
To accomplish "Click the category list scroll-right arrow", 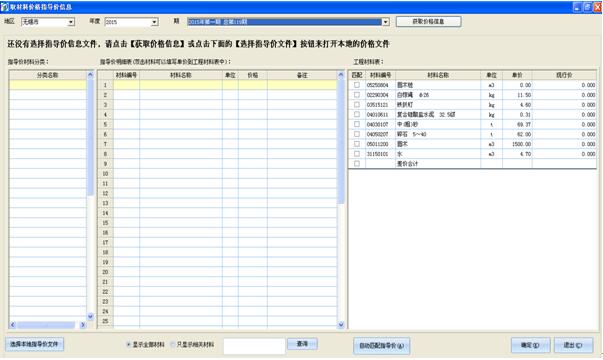I will coord(83,325).
